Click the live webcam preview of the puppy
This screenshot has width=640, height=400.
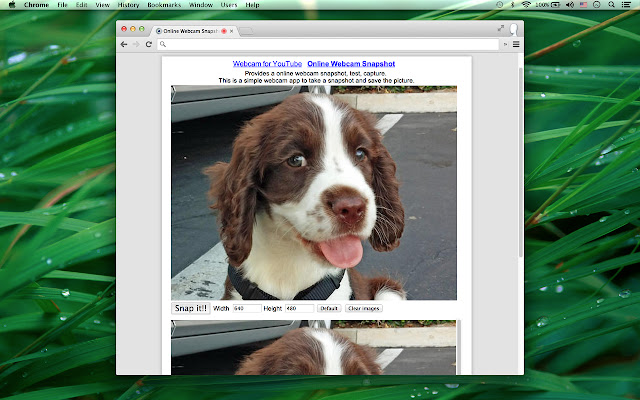click(314, 193)
